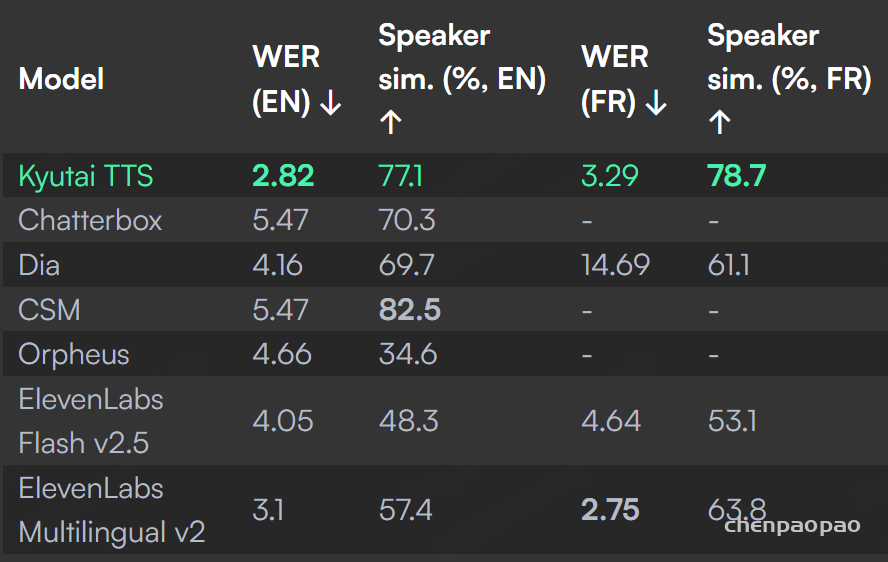Select the Dia row label

point(39,265)
